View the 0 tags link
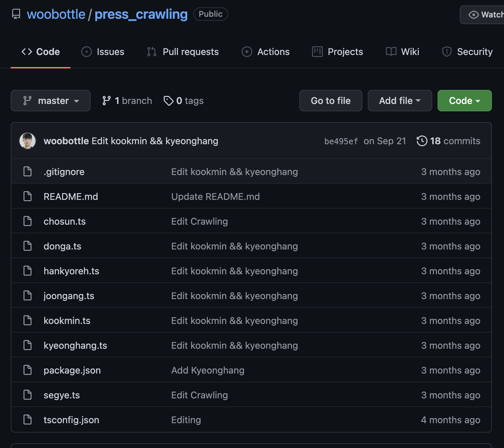Screen dimensions: 504x448 (183, 101)
